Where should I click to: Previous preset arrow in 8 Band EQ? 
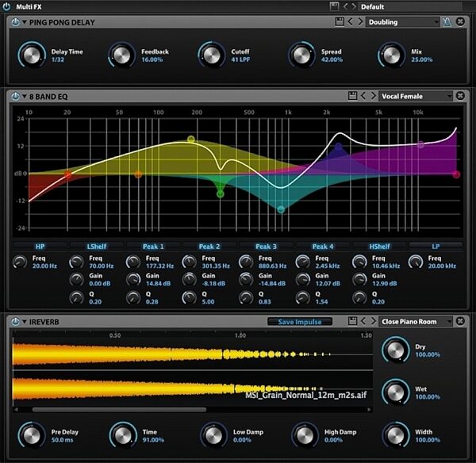point(363,96)
